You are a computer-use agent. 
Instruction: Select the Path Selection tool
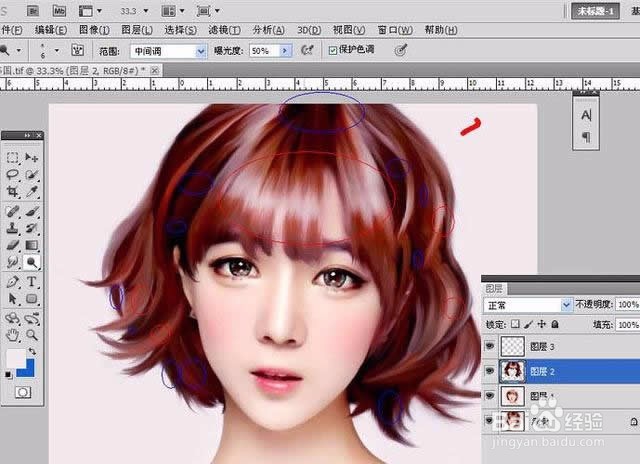pos(13,299)
